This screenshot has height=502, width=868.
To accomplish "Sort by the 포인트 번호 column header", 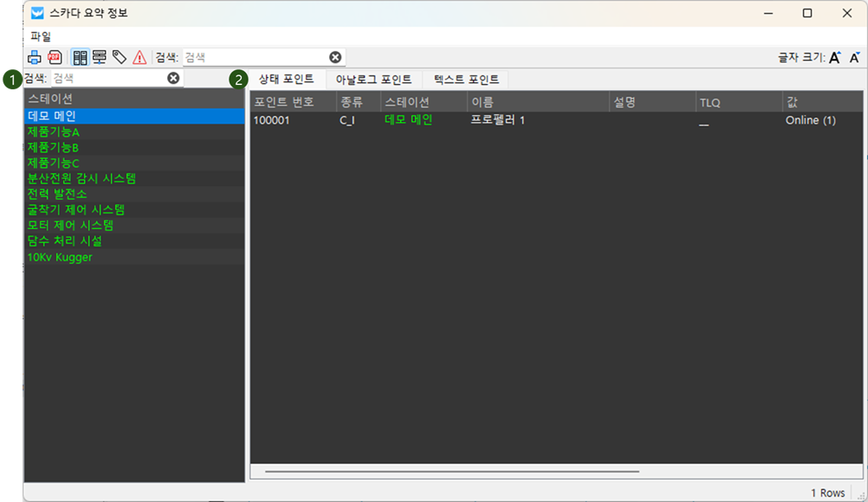I will [x=284, y=102].
